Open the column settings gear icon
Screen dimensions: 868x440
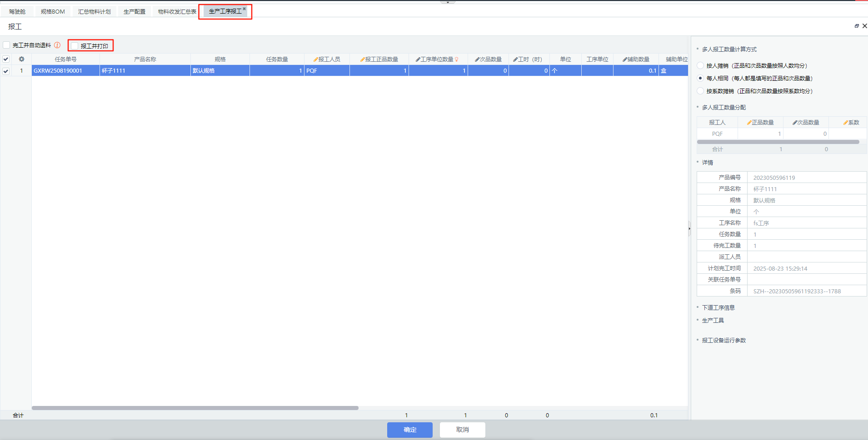21,59
